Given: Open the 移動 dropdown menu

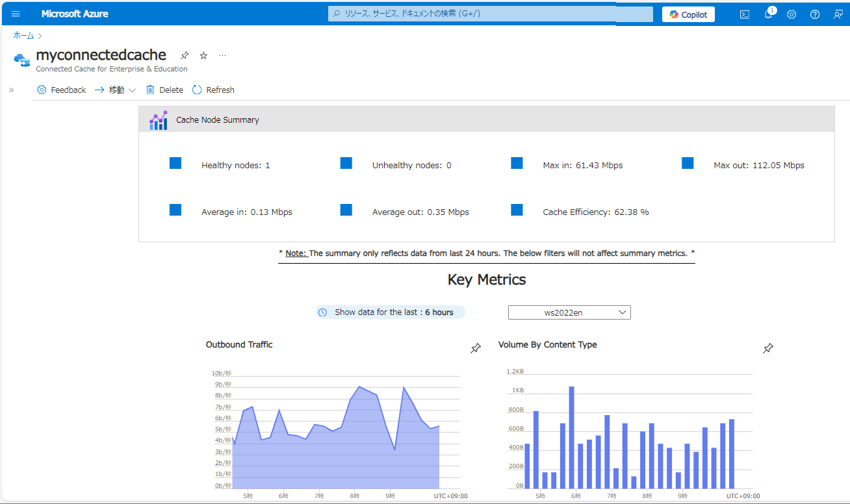Looking at the screenshot, I should coord(115,90).
